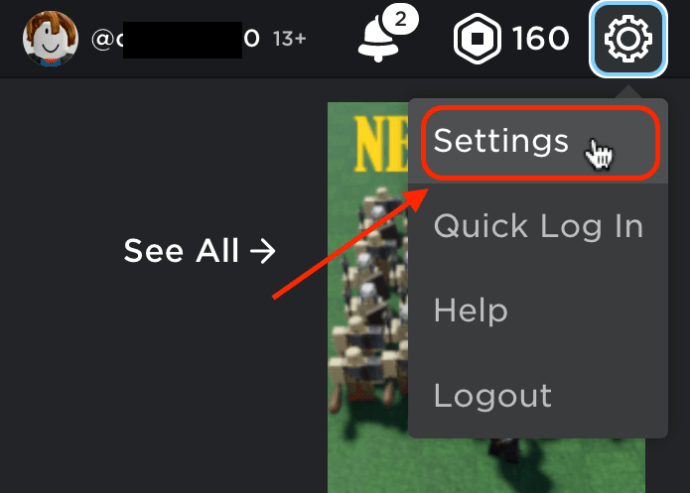Follow the See All link
Viewport: 690px width, 493px height.
[x=199, y=251]
